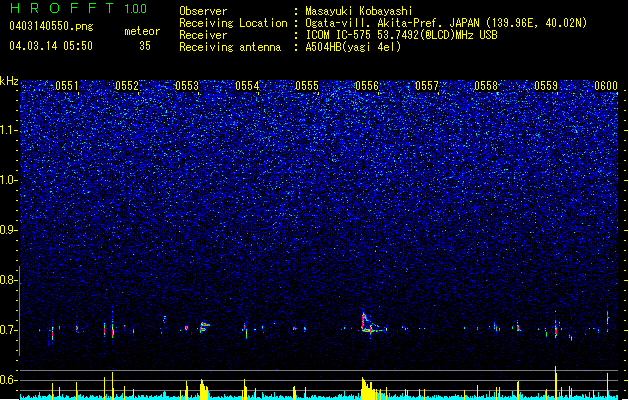Click the 0552 time marker
The height and width of the screenshot is (400, 629).
pyautogui.click(x=127, y=86)
